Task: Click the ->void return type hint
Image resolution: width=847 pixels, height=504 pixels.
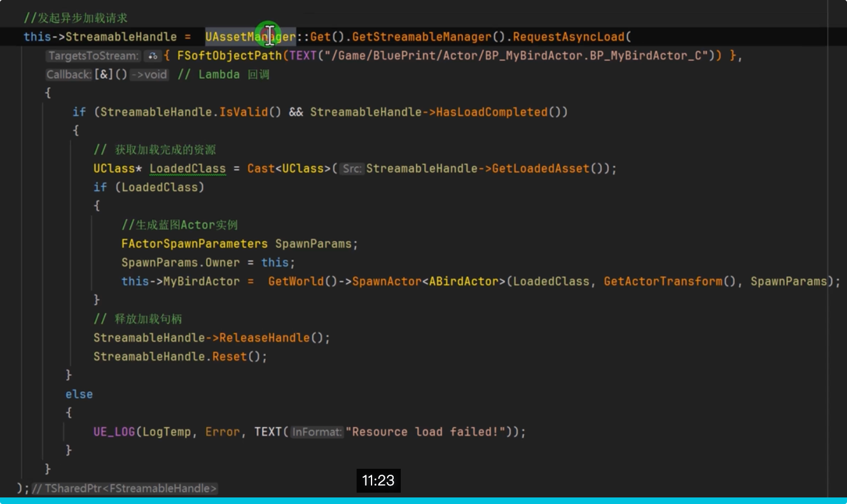Action: pyautogui.click(x=149, y=75)
